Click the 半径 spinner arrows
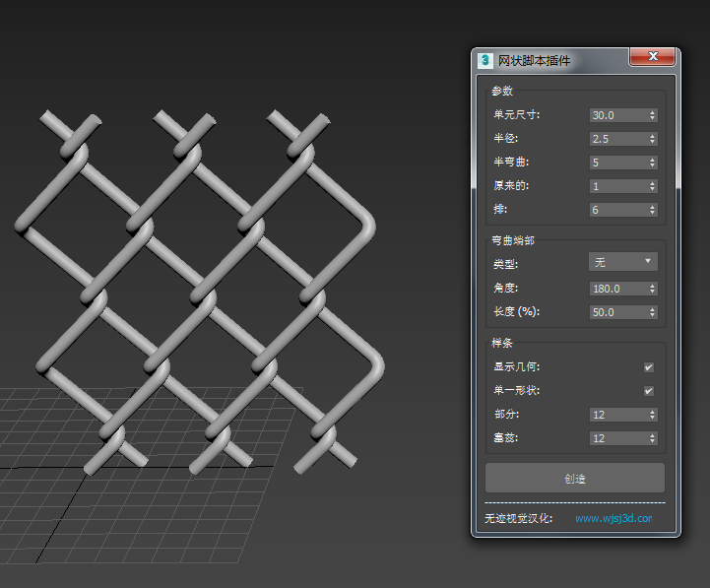The width and height of the screenshot is (710, 588). [653, 139]
